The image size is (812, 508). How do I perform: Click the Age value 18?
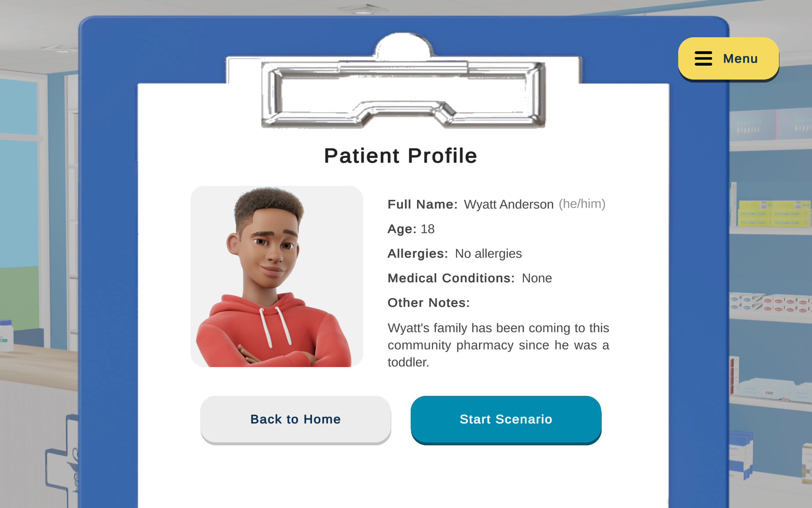tap(428, 229)
